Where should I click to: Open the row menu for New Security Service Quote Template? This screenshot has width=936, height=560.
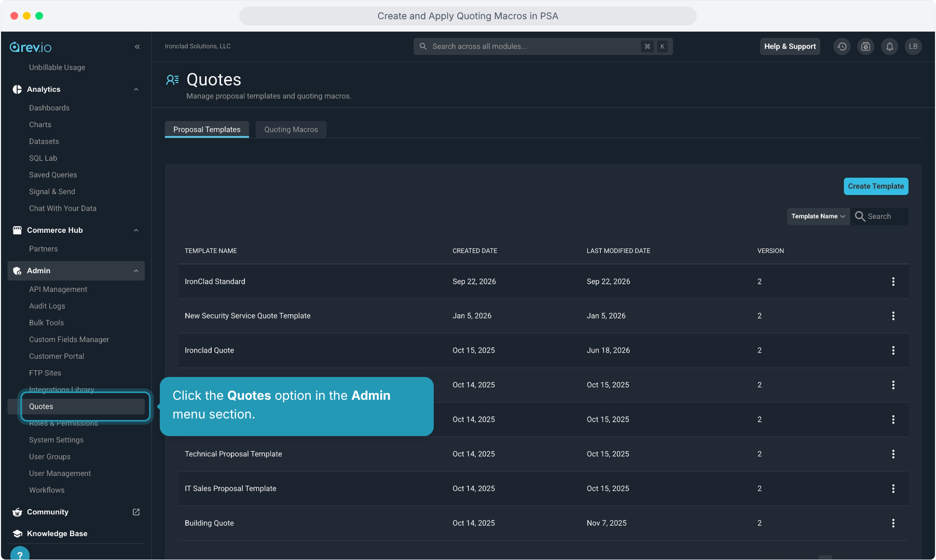[x=893, y=316]
